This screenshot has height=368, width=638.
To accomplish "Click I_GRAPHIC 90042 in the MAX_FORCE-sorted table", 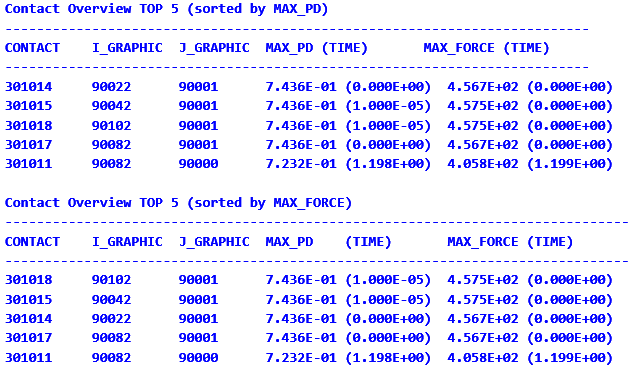I will tap(111, 300).
